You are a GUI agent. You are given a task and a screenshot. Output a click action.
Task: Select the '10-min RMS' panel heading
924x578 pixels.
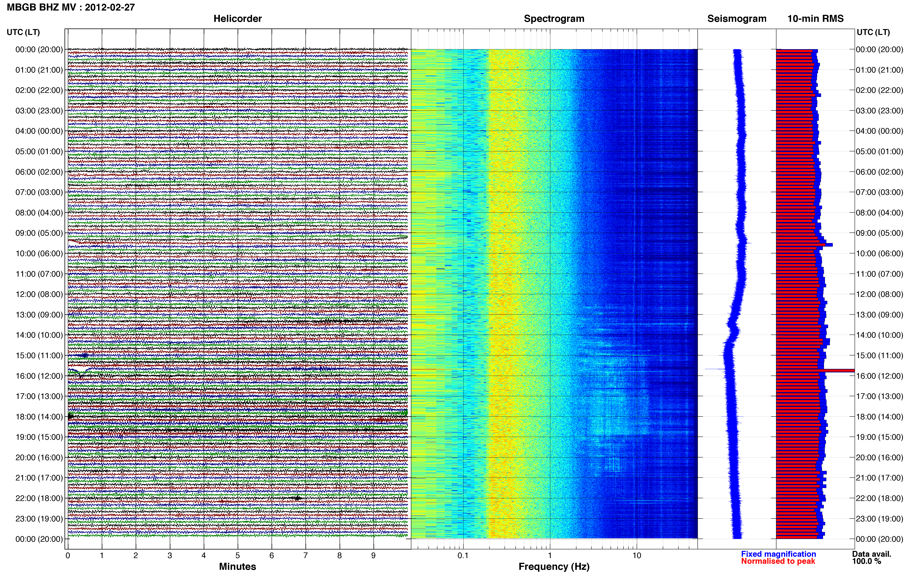coord(816,19)
